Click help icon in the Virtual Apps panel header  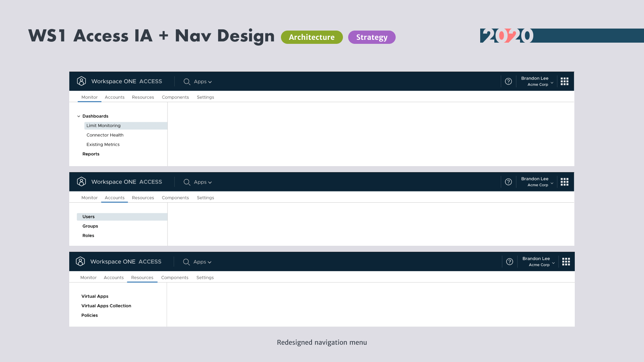pyautogui.click(x=510, y=262)
